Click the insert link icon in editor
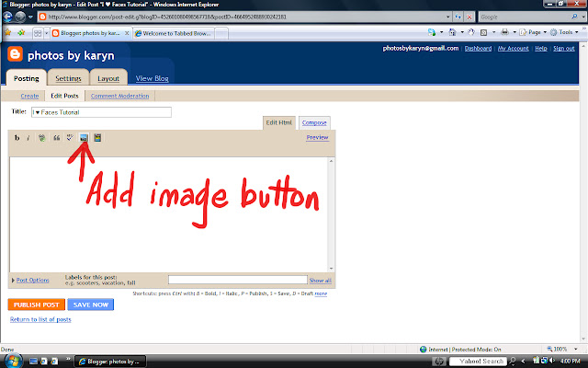 (42, 138)
